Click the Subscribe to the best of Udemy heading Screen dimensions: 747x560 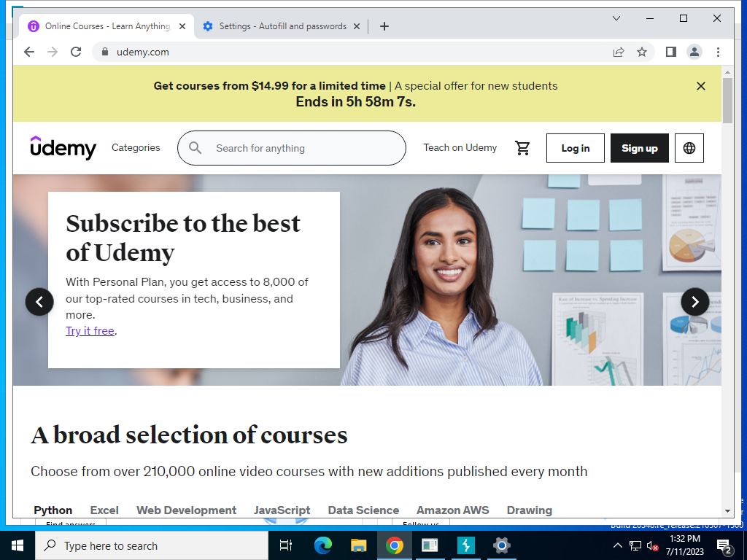pos(183,238)
